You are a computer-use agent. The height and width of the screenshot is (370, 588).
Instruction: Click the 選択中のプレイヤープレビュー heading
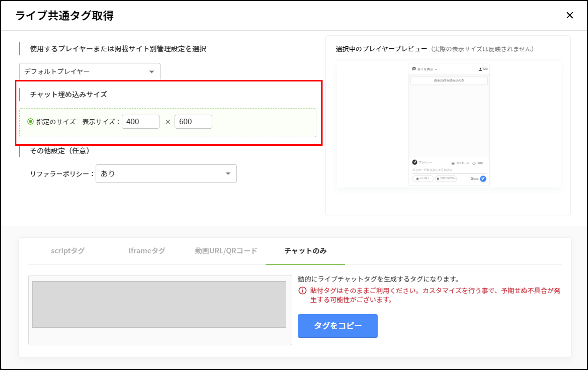[x=381, y=49]
